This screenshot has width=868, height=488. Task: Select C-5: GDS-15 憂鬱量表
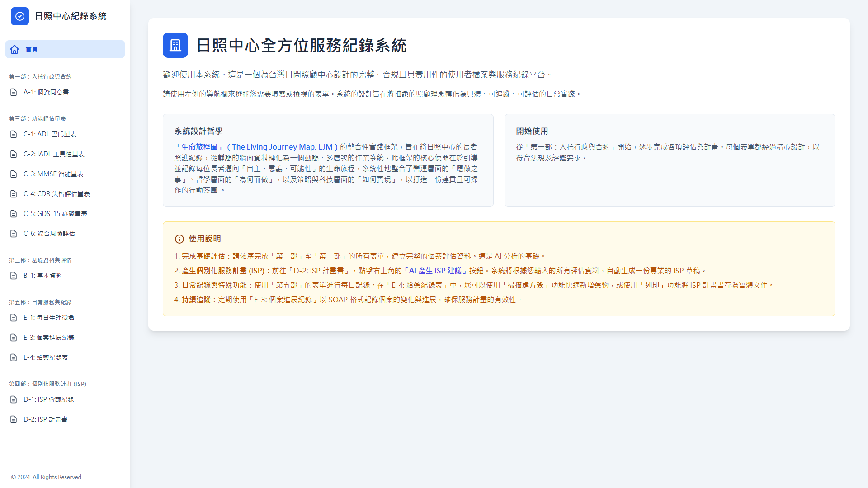(55, 214)
